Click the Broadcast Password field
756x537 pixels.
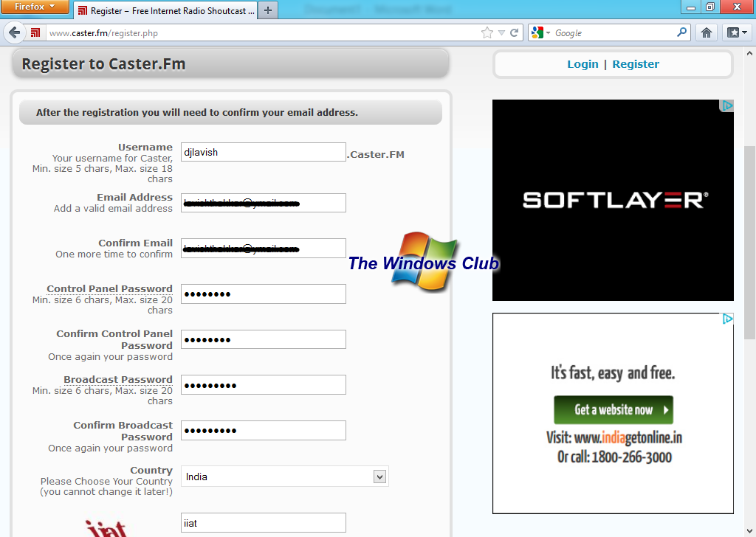point(264,385)
